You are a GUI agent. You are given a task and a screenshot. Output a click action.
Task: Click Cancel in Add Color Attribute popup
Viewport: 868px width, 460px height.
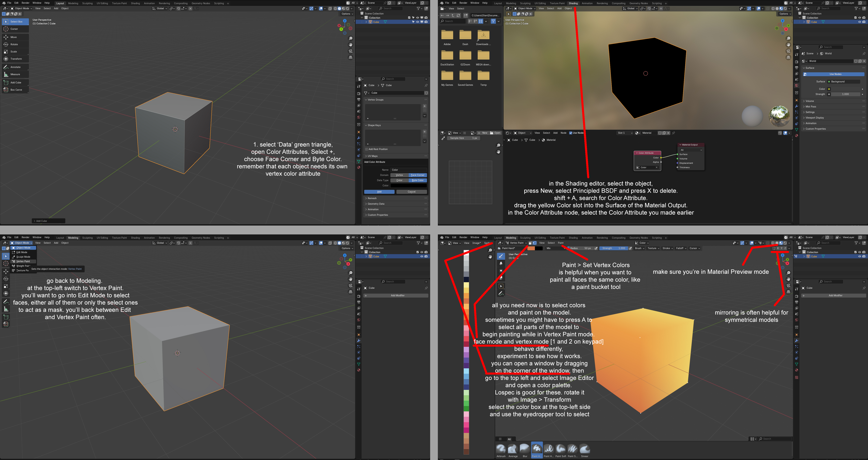[412, 192]
